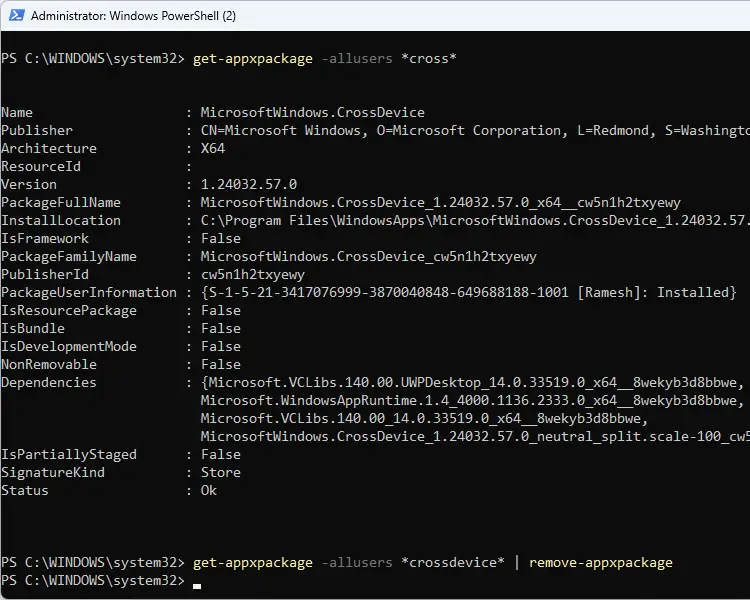Click the 'ResourceId' label
This screenshot has height=600, width=750.
tap(41, 167)
